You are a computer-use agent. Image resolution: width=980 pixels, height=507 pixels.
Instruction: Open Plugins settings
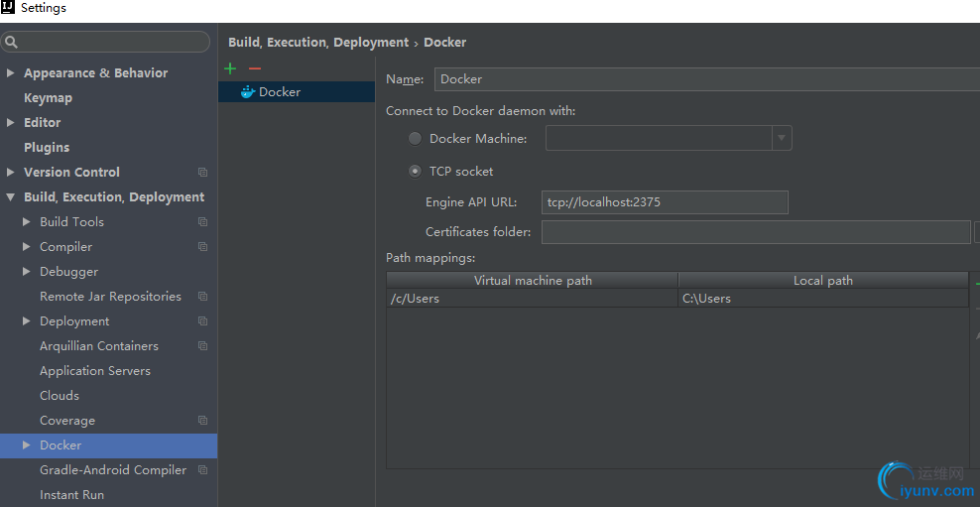click(47, 148)
